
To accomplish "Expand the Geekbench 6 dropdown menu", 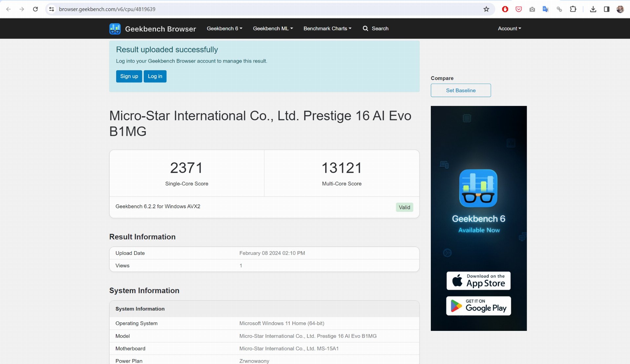I will point(224,29).
